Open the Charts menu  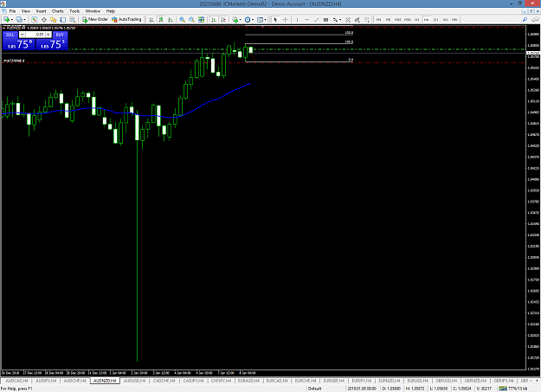tap(58, 11)
